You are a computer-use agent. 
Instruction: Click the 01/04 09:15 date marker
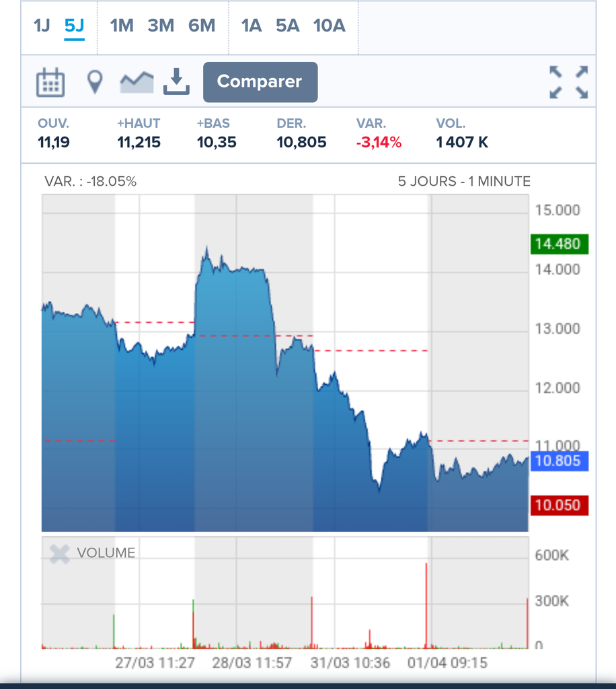(447, 663)
